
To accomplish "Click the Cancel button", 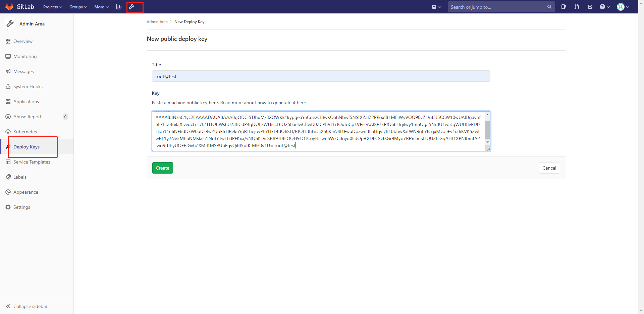I will point(549,168).
